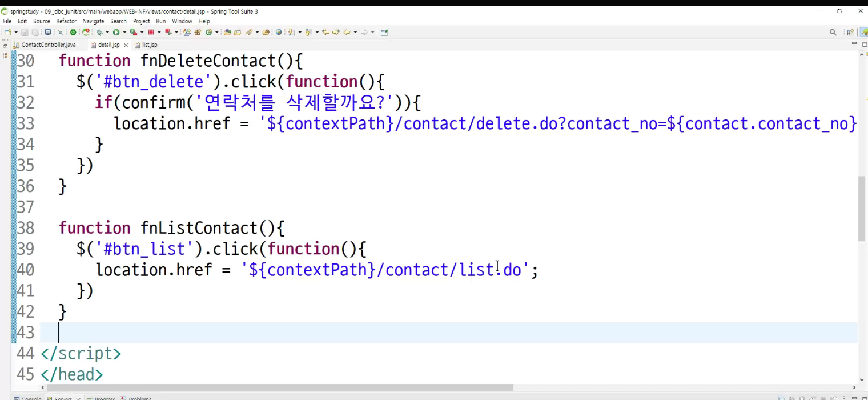Click the green Run play icon
Screen dimensions: 868x400
tap(116, 33)
